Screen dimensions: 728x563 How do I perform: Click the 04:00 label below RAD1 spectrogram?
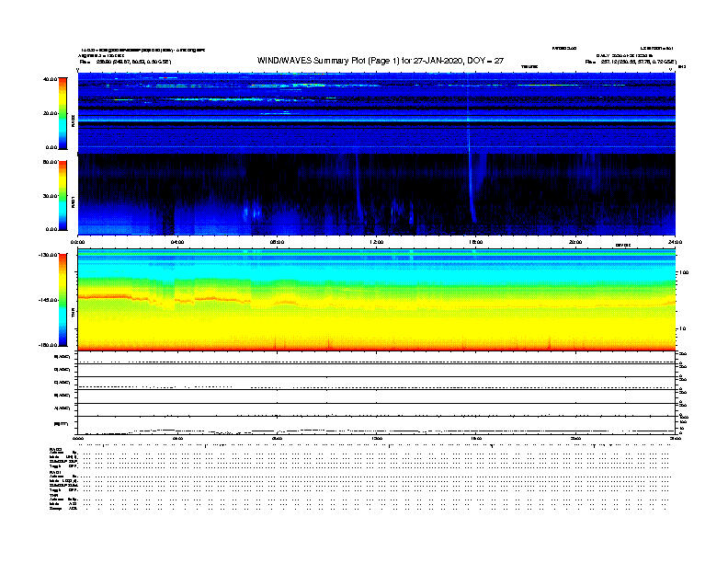[x=177, y=242]
